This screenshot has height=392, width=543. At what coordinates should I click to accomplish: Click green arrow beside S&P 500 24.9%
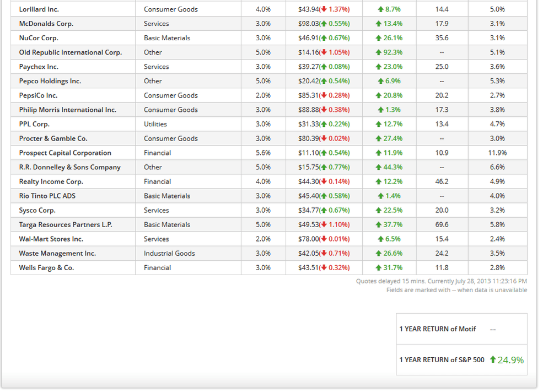493,360
